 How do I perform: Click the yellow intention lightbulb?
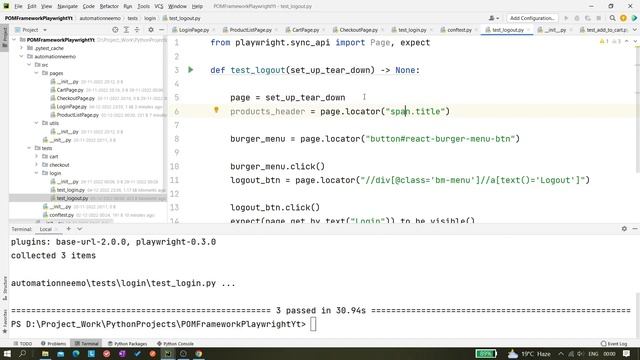(216, 110)
